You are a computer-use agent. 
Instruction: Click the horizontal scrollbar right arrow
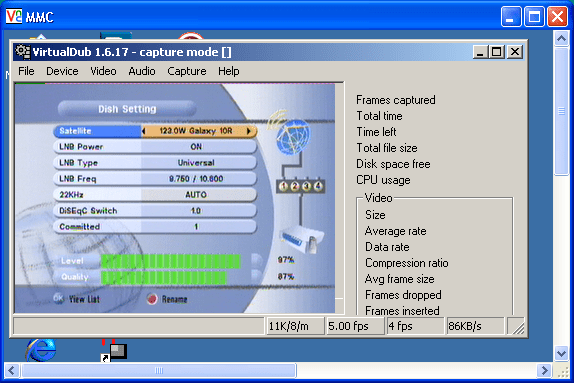[544, 371]
